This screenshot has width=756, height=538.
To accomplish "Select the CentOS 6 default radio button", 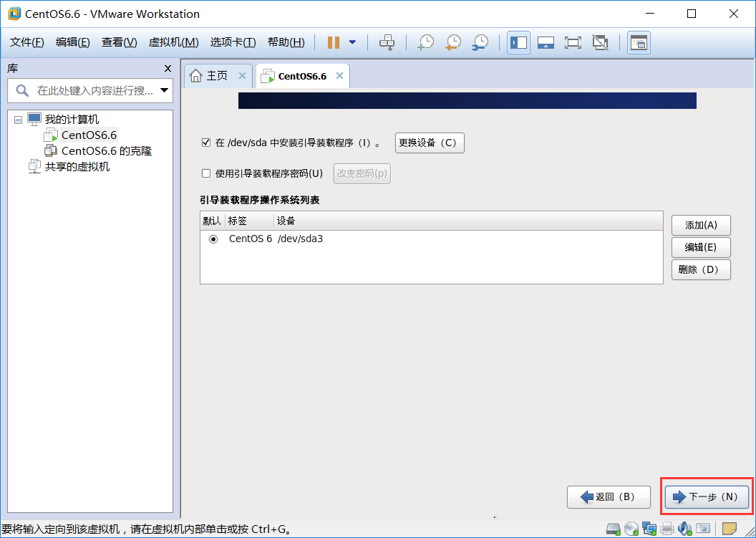I will (x=213, y=239).
